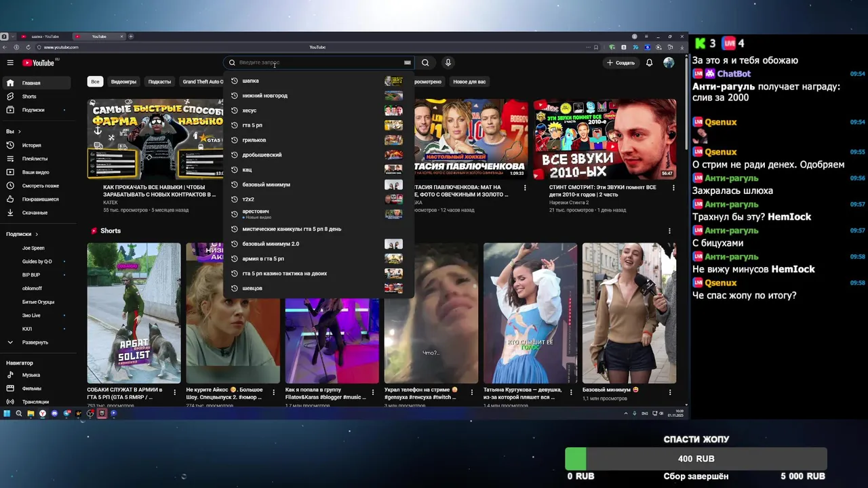
Task: Choose search suggestion арестович
Action: point(317,214)
